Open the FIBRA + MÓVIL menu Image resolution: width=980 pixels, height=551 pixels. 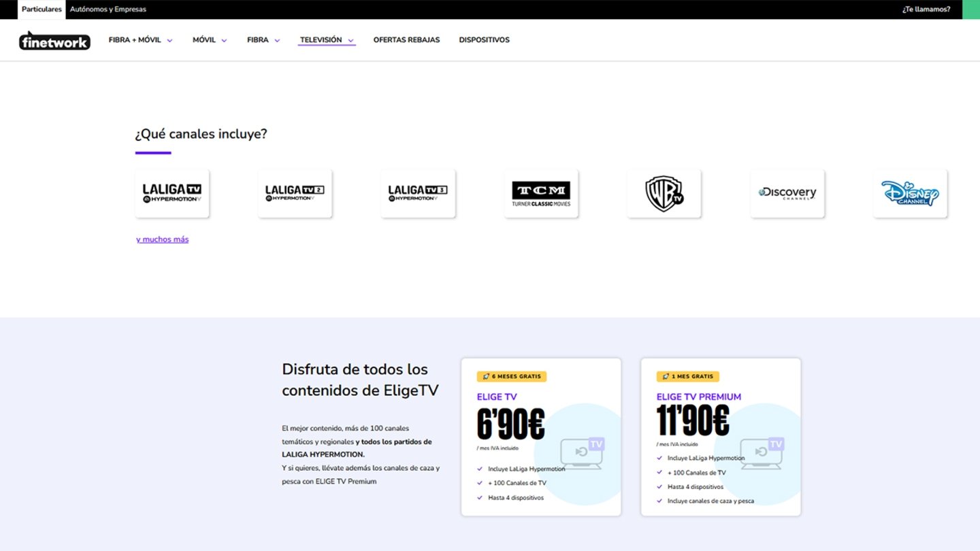pyautogui.click(x=135, y=40)
